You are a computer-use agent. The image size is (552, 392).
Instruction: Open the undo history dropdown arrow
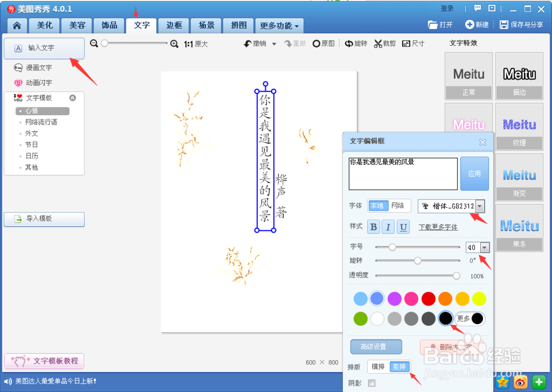pos(274,44)
